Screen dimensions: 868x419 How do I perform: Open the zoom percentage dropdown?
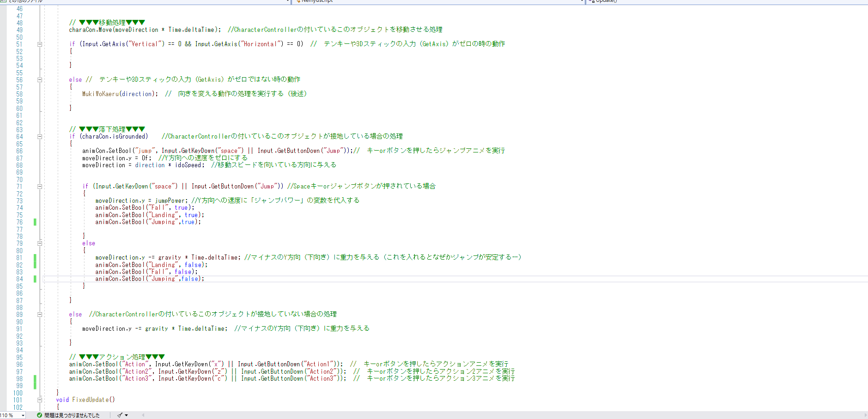(x=23, y=415)
